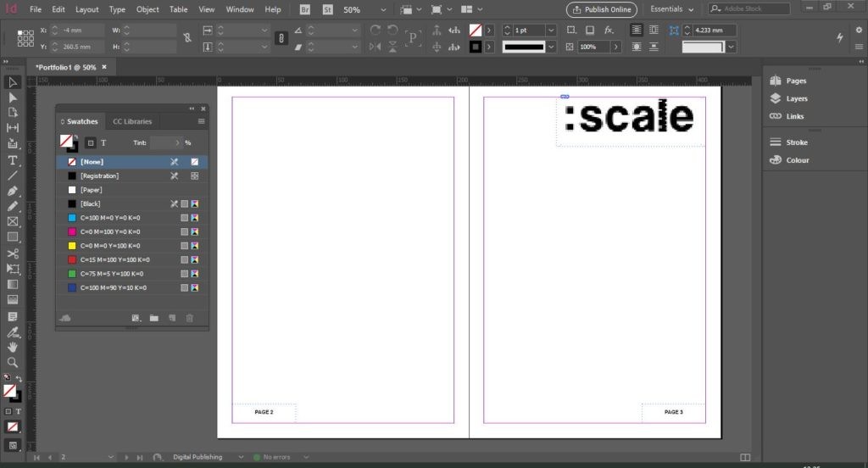Open the Digital Publishing preflight profile dropdown

point(241,457)
